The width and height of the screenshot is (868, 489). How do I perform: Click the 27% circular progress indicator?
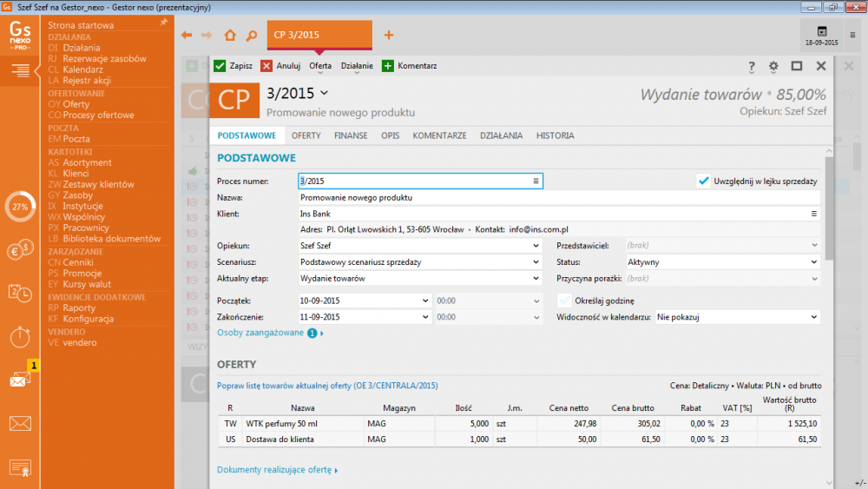(x=19, y=208)
